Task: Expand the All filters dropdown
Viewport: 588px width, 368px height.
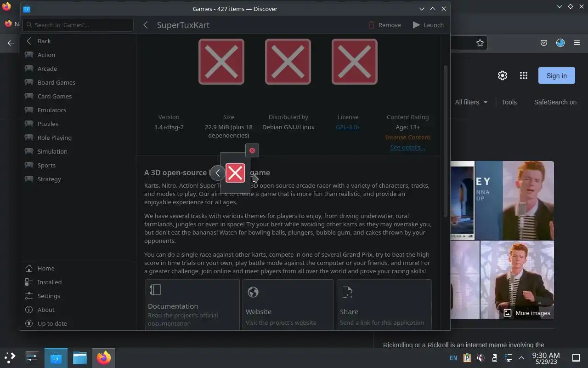Action: click(471, 102)
